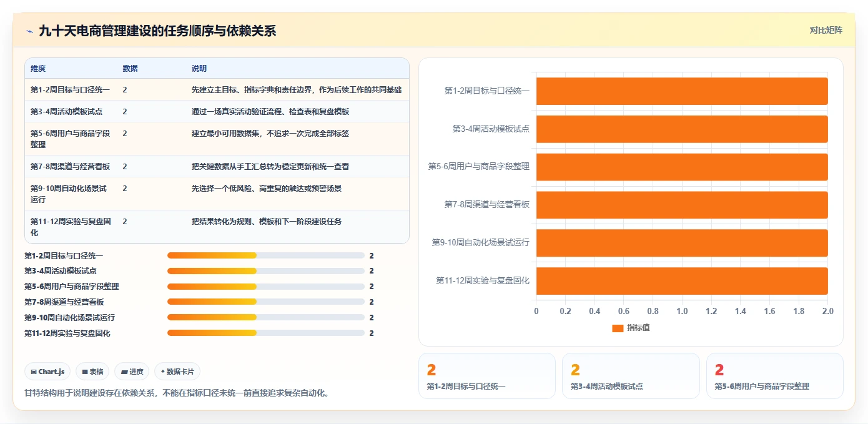The height and width of the screenshot is (424, 868).
Task: Click the progress bar for 第1-2周目标与口径统一
Action: coord(266,255)
